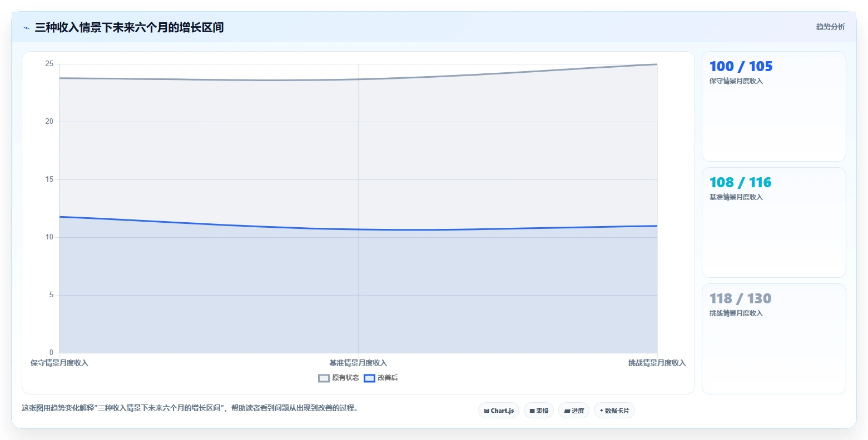Screen dimensions: 868x440
Task: Click the icon inside the 数据卡片 tag
Action: [x=602, y=411]
